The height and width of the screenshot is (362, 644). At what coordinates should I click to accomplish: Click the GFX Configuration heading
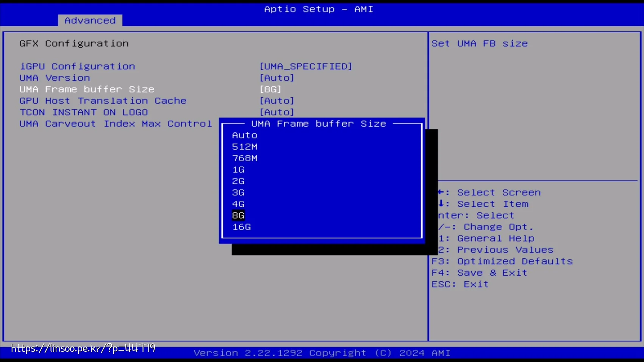pos(74,44)
